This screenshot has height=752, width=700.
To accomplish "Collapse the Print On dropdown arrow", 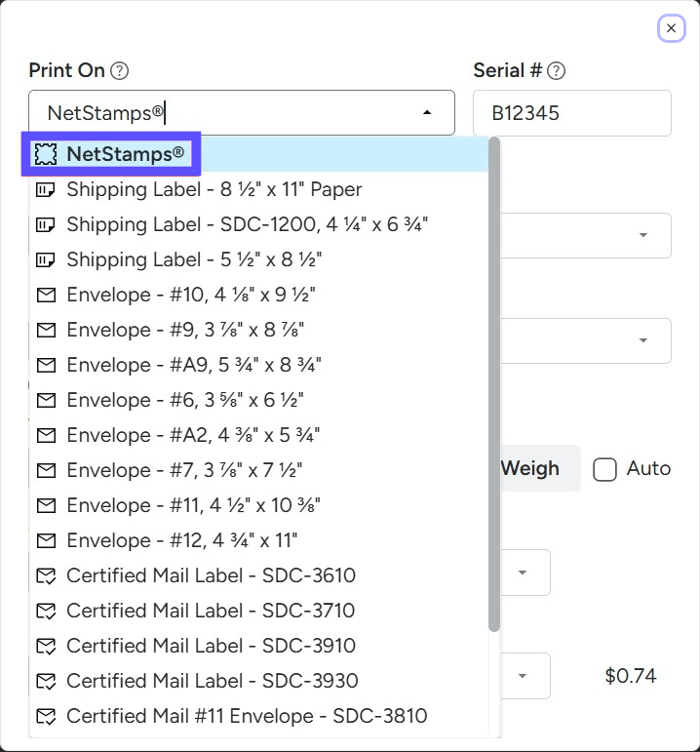I will click(x=427, y=113).
